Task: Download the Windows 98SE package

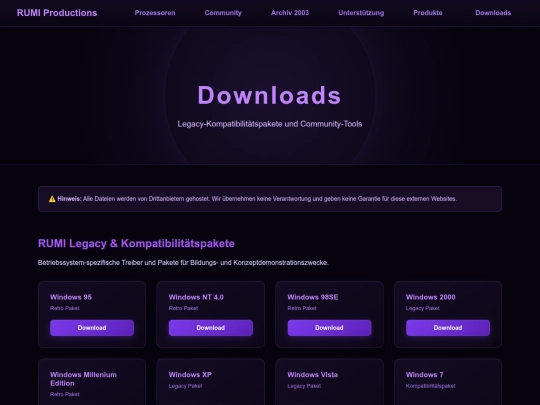Action: click(x=329, y=328)
